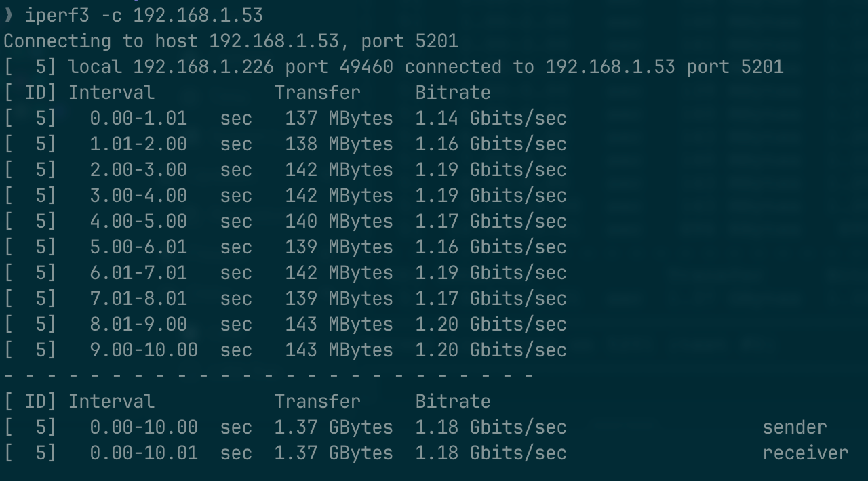
Task: Click the server address in the typed command
Action: tap(197, 15)
